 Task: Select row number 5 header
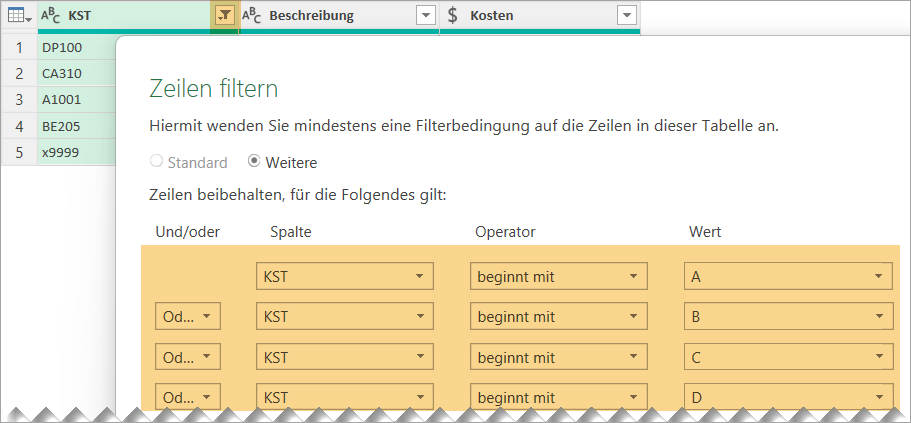pos(19,152)
